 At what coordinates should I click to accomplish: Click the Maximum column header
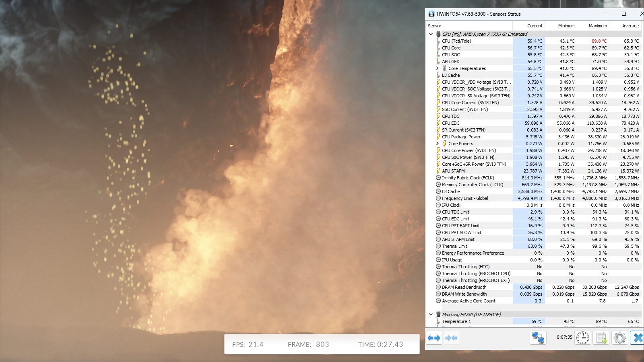[x=593, y=26]
